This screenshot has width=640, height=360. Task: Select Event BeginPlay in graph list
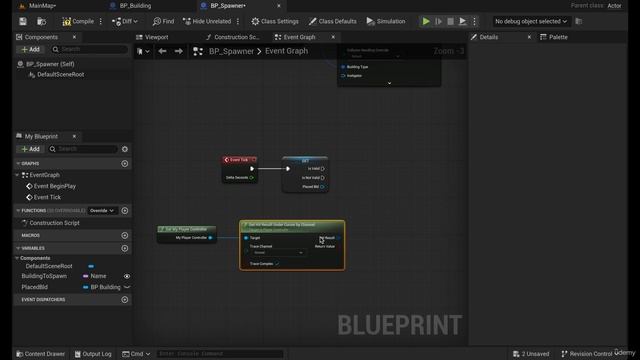pos(55,186)
